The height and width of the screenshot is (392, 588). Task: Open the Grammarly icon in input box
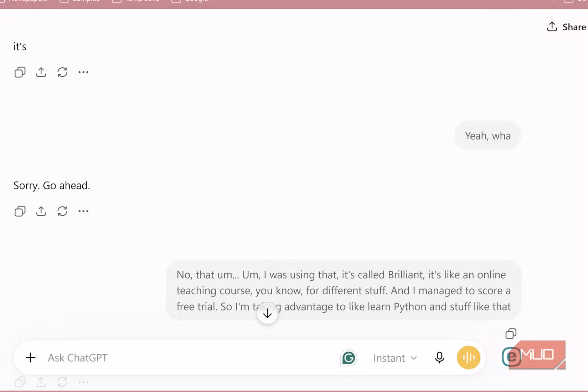point(349,358)
